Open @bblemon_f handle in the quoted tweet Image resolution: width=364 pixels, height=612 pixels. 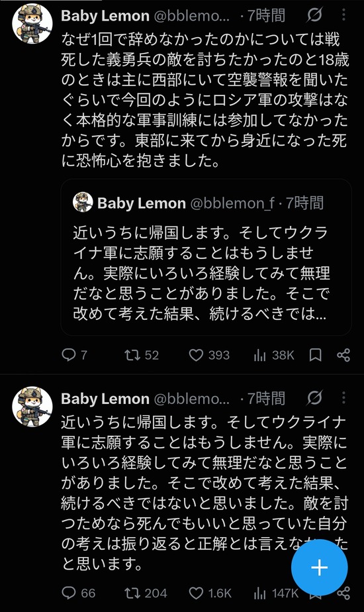click(x=232, y=203)
